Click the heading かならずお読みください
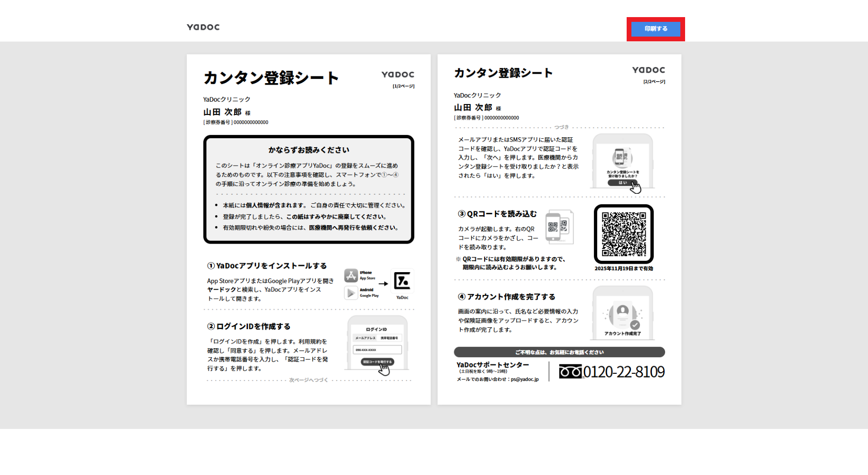The width and height of the screenshot is (868, 475). click(309, 150)
